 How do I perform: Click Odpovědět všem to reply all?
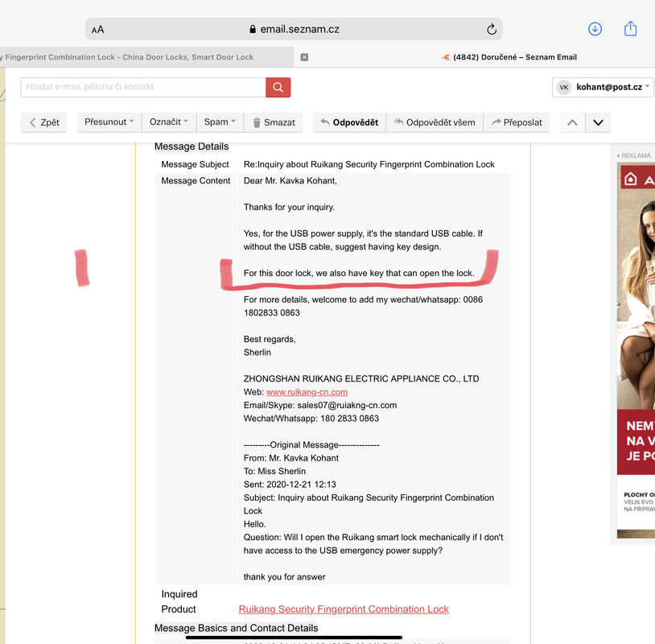click(435, 122)
